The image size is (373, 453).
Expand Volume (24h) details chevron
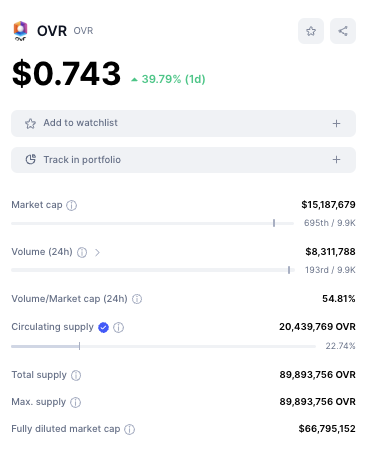(x=97, y=252)
